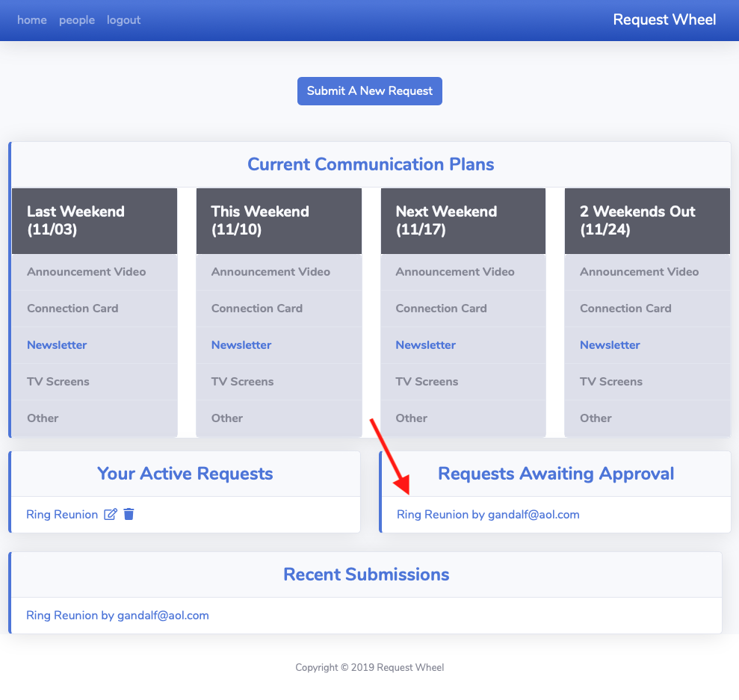Viewport: 739px width, 700px height.
Task: Select TV Screens under Last Weekend
Action: tap(58, 382)
